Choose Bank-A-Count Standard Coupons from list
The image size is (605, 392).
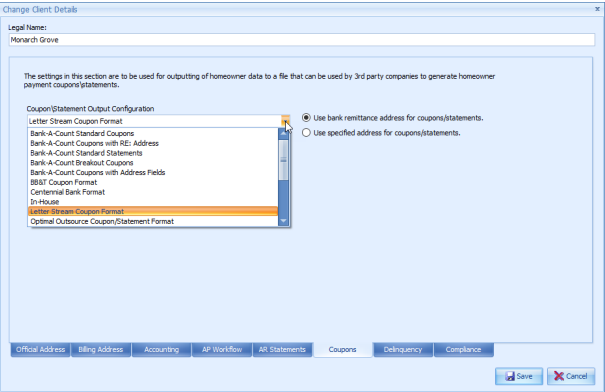[153, 133]
